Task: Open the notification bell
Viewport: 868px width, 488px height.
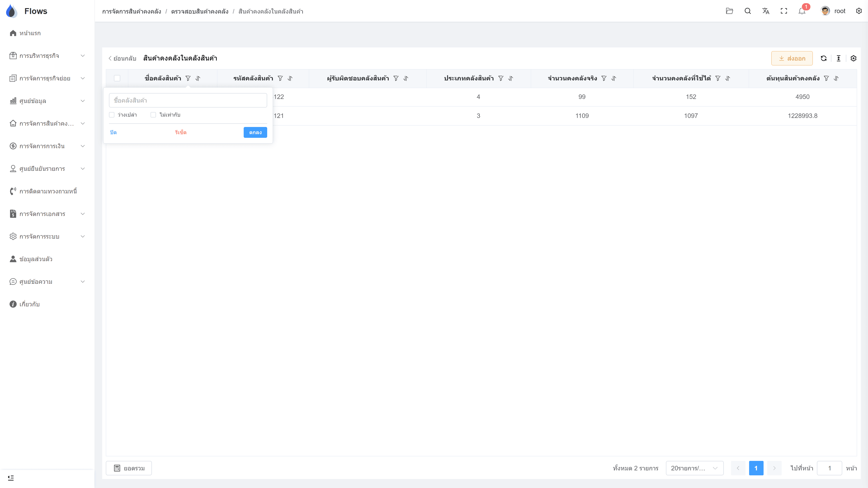Action: (x=802, y=11)
